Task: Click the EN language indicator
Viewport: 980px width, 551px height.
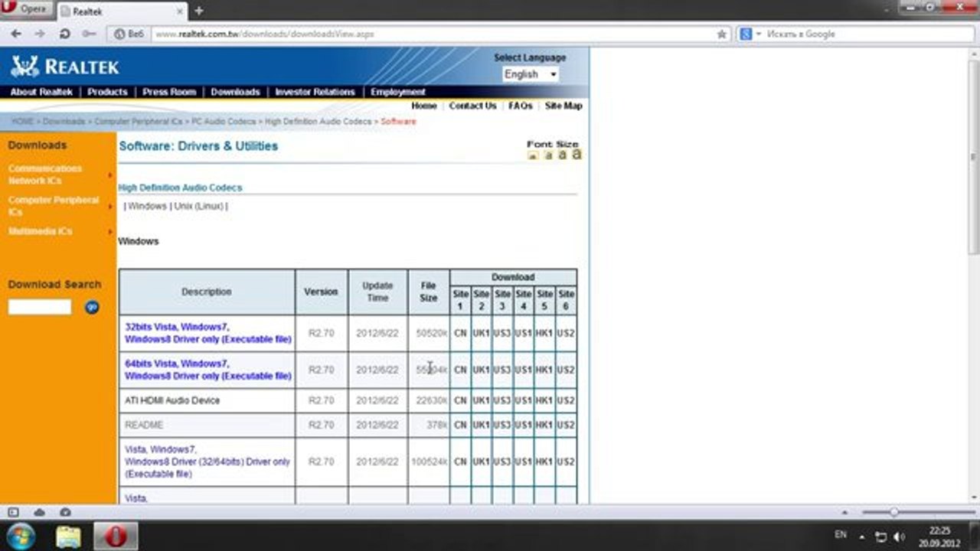Action: pyautogui.click(x=841, y=534)
